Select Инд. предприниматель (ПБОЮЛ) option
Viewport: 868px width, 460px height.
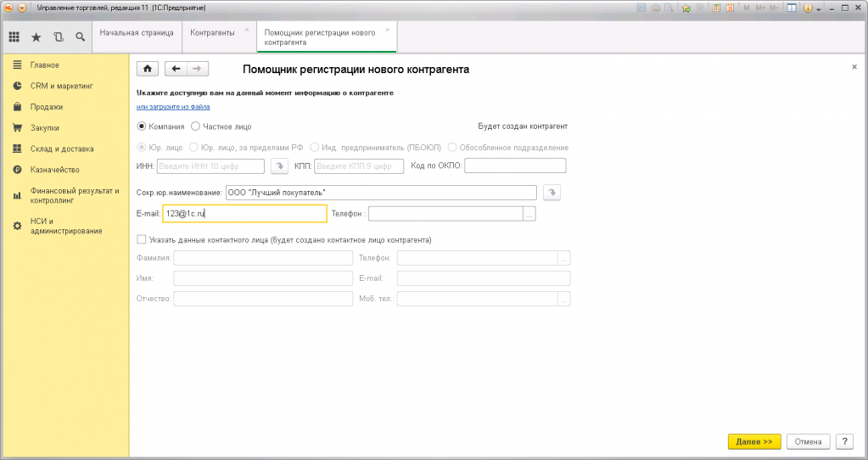[315, 147]
